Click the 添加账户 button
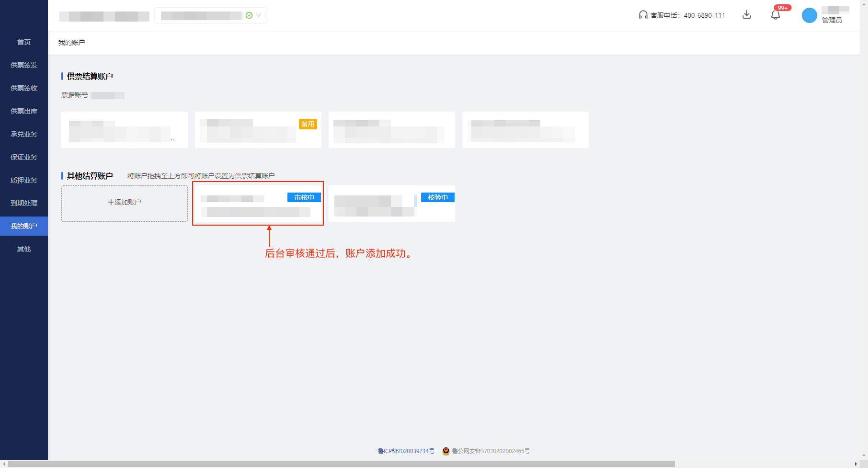The image size is (868, 468). point(124,202)
